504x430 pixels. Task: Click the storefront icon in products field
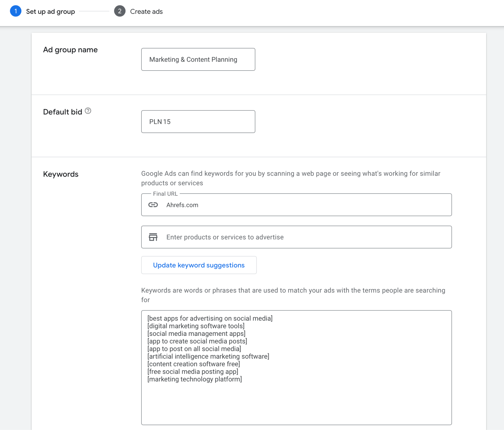click(153, 237)
